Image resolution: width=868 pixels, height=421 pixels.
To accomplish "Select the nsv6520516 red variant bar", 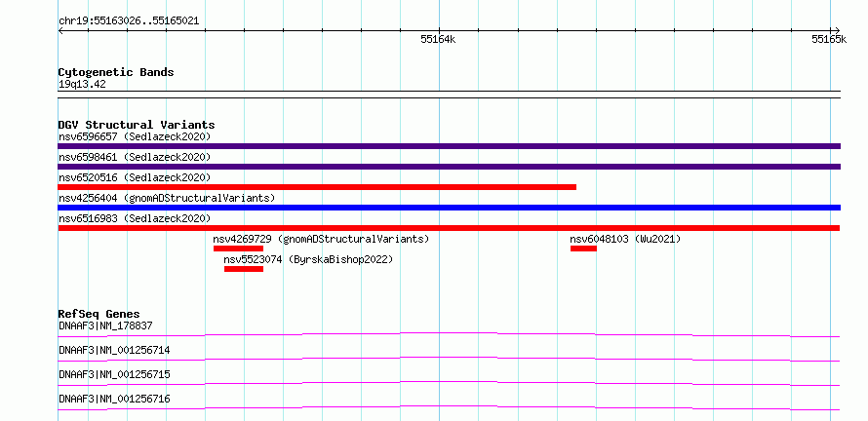I will point(317,187).
